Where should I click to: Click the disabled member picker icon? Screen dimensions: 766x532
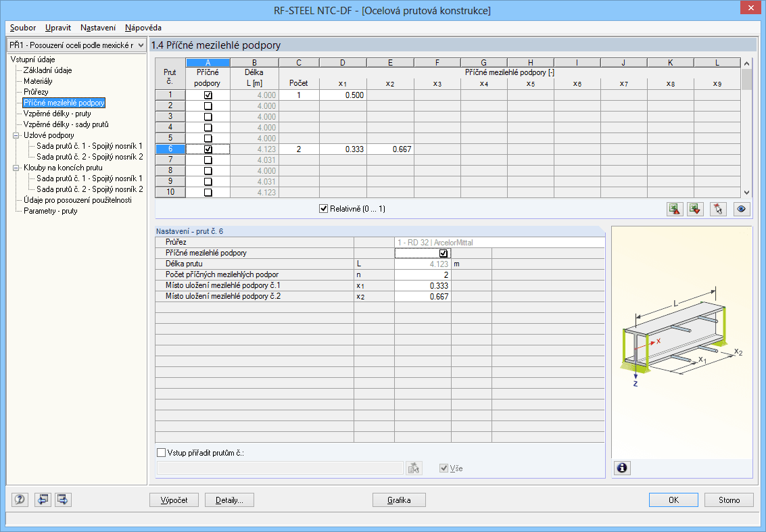coord(414,468)
